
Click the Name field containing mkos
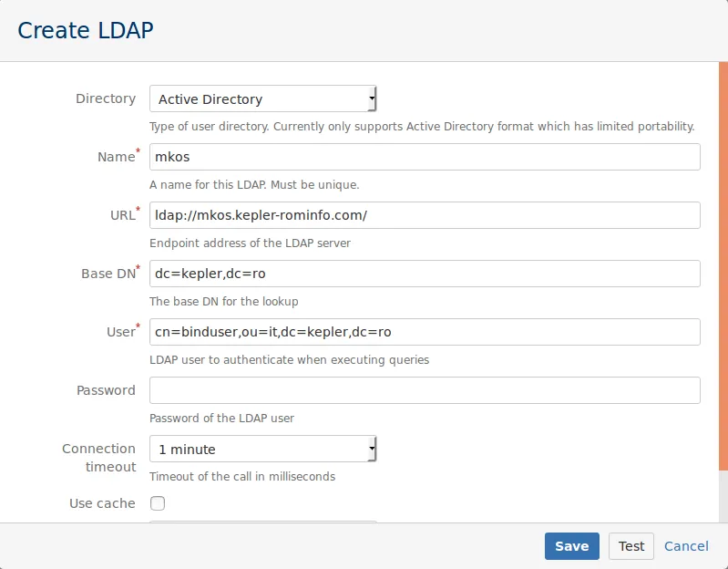425,157
